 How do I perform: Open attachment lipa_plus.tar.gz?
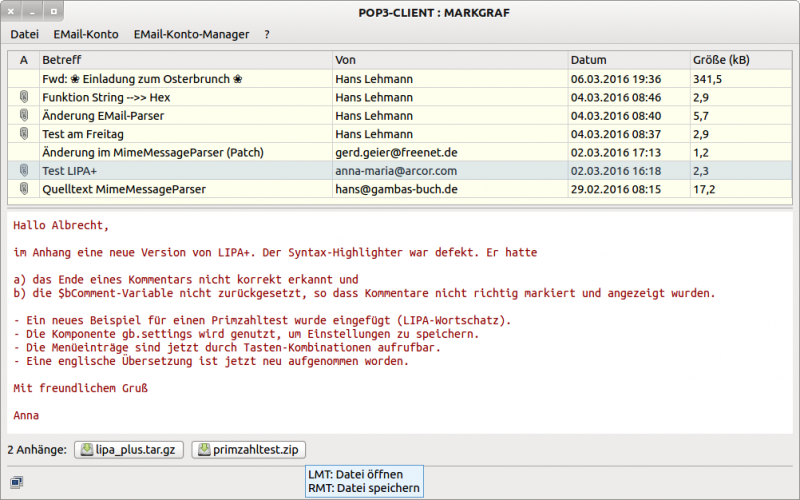128,450
